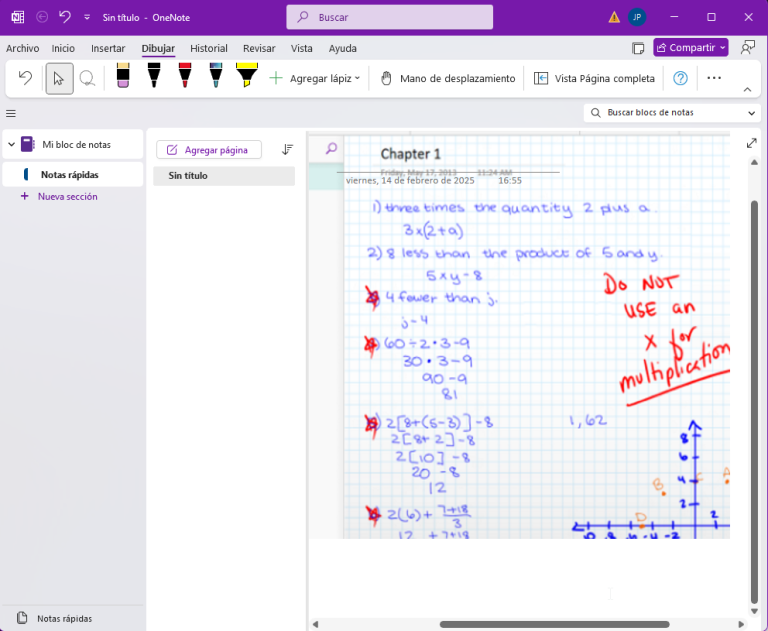
Task: Select the eraser tool
Action: point(123,76)
